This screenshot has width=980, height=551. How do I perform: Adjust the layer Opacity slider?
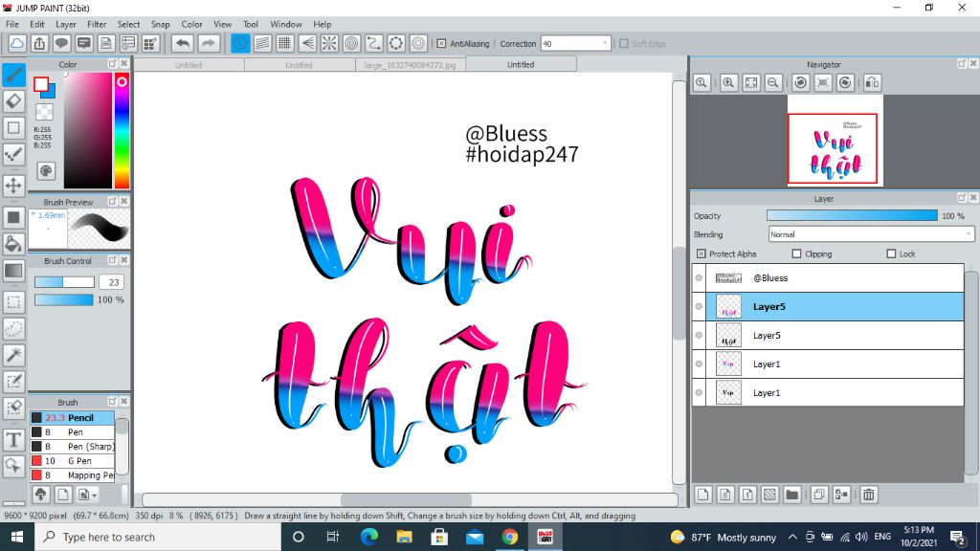tap(852, 215)
